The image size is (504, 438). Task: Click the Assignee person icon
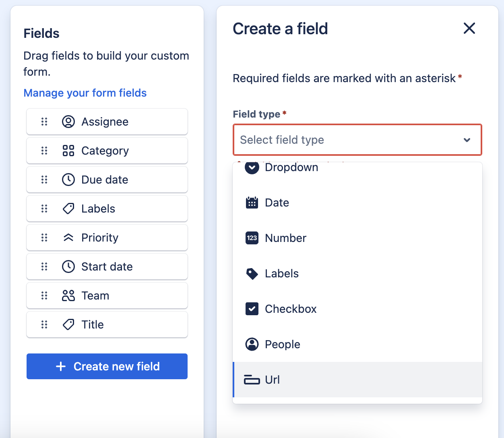coord(68,122)
